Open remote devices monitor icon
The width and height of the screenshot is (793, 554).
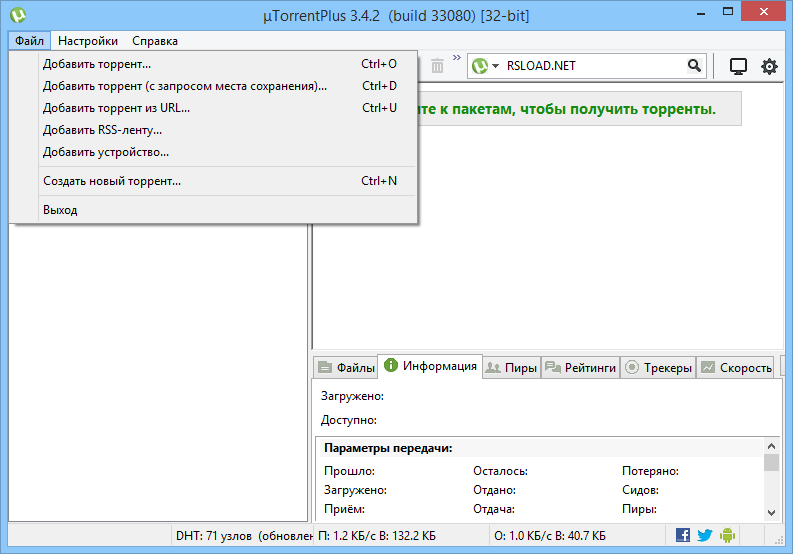738,66
